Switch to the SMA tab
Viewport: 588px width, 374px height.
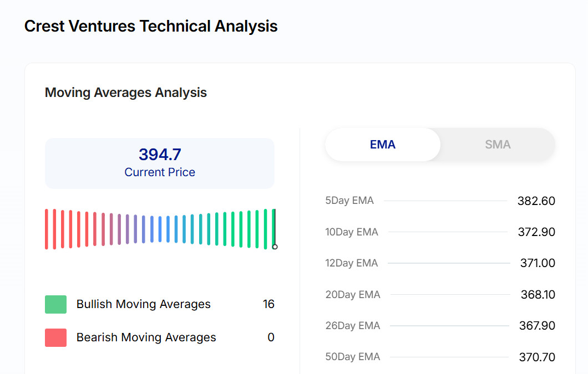(x=497, y=145)
